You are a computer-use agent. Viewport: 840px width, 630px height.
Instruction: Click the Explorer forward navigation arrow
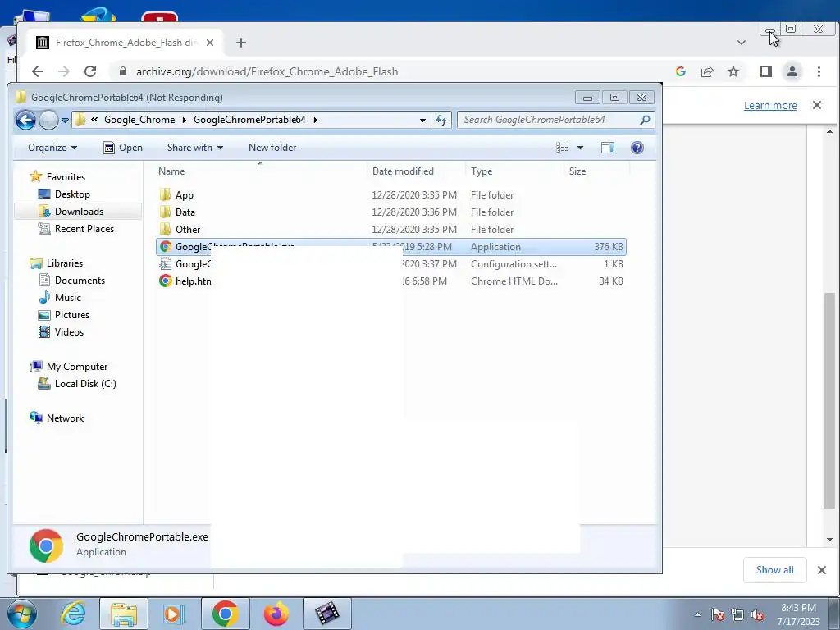(x=48, y=120)
